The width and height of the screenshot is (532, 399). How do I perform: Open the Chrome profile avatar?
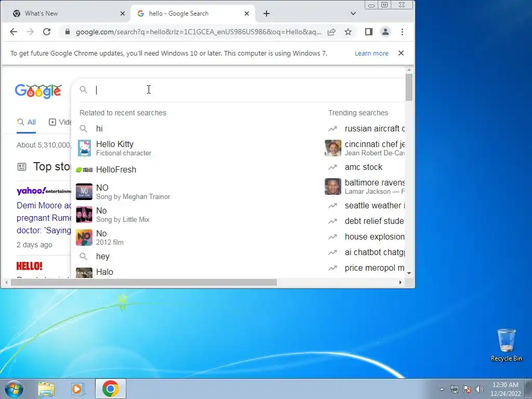(385, 32)
